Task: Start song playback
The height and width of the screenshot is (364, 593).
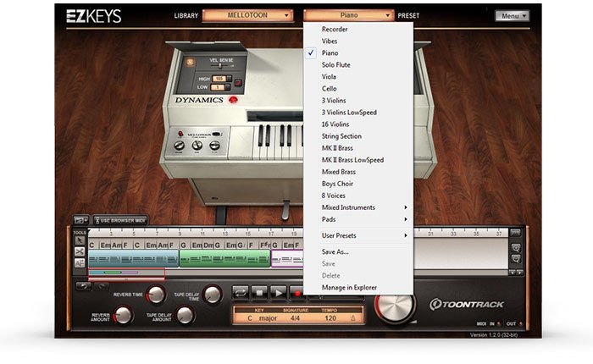Action: pyautogui.click(x=279, y=293)
